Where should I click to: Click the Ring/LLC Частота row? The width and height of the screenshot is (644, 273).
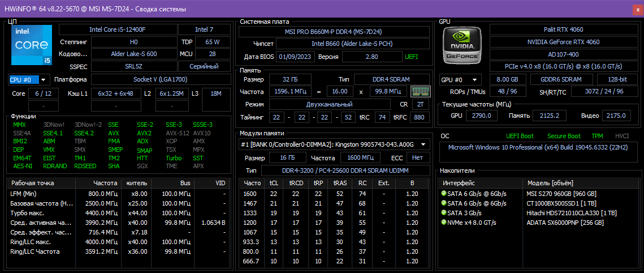tap(119, 251)
